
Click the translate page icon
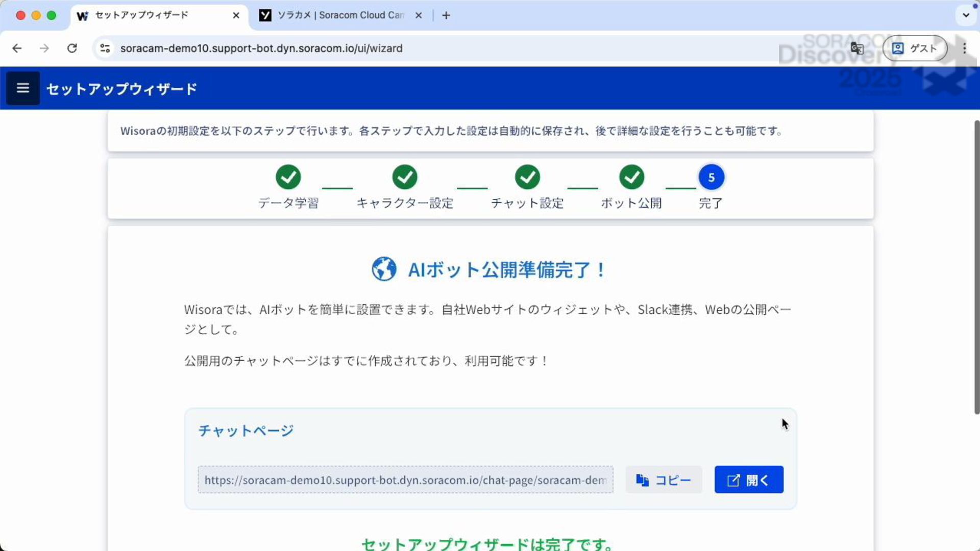click(x=857, y=48)
